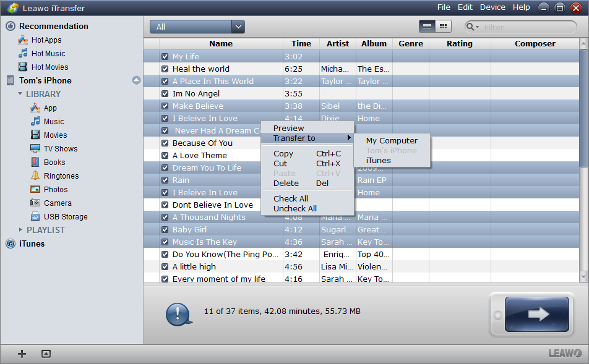Click the blue info exclamation icon
589x364 pixels.
point(178,314)
